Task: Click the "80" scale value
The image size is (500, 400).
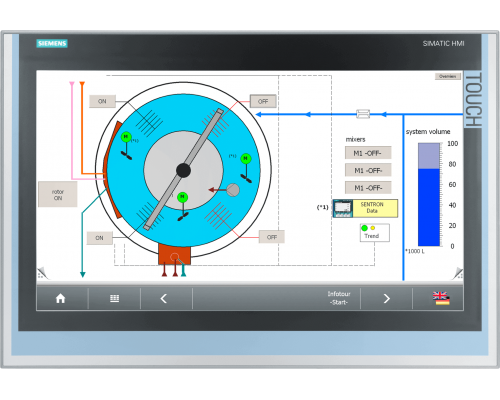Action: (x=452, y=164)
